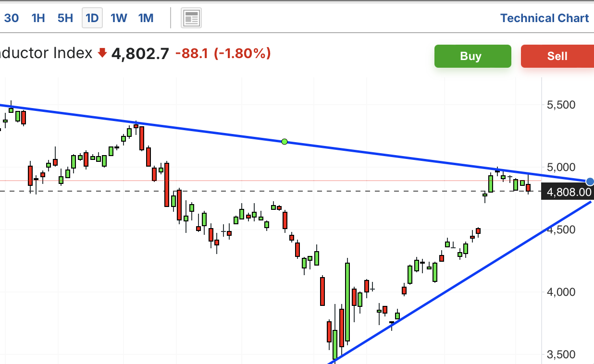Select the green midpoint handle on upper trendline
This screenshot has width=594, height=364.
tap(285, 142)
